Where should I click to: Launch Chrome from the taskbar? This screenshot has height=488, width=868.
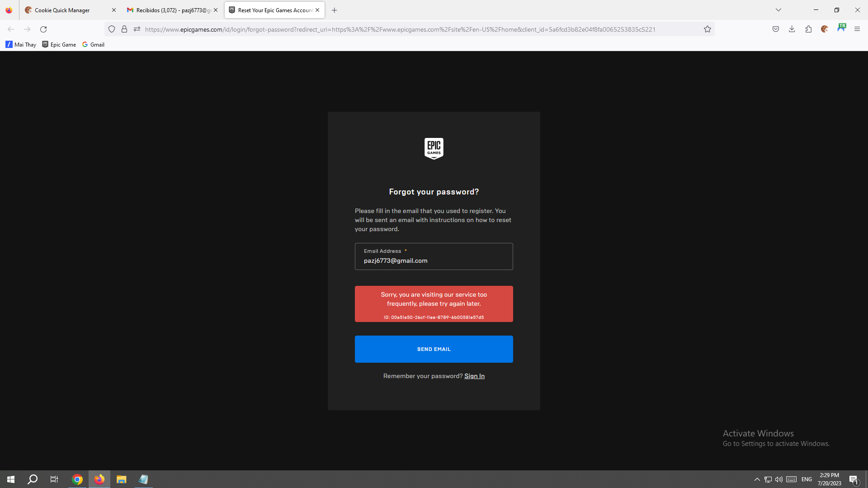pyautogui.click(x=77, y=479)
